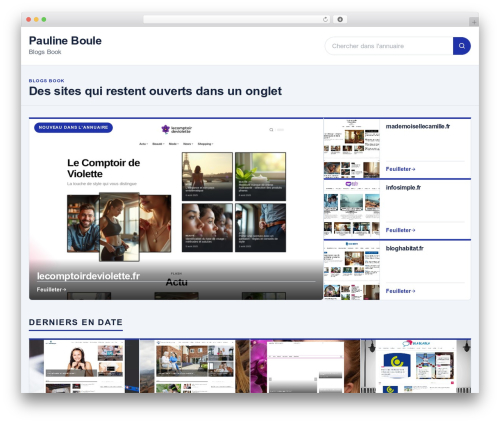This screenshot has width=500, height=423.
Task: Click 'Feuilleter' for infosimple.fr
Action: pyautogui.click(x=400, y=230)
